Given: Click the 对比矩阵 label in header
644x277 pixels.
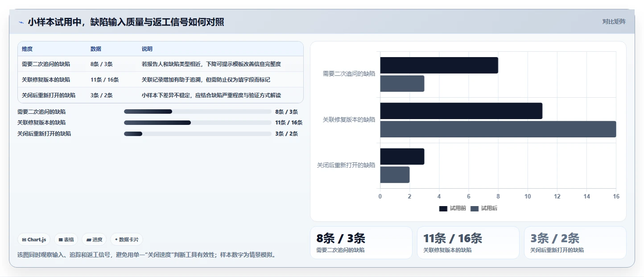Looking at the screenshot, I should 614,21.
